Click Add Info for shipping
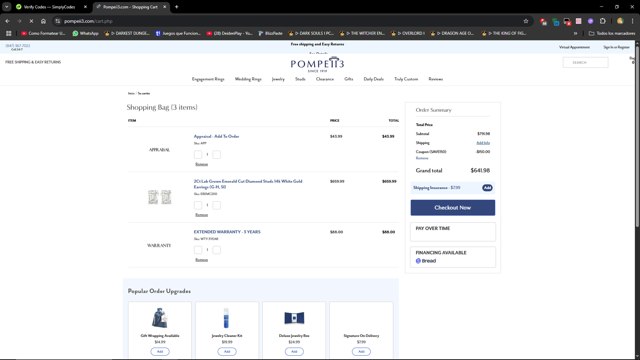This screenshot has height=360, width=640. (x=483, y=143)
